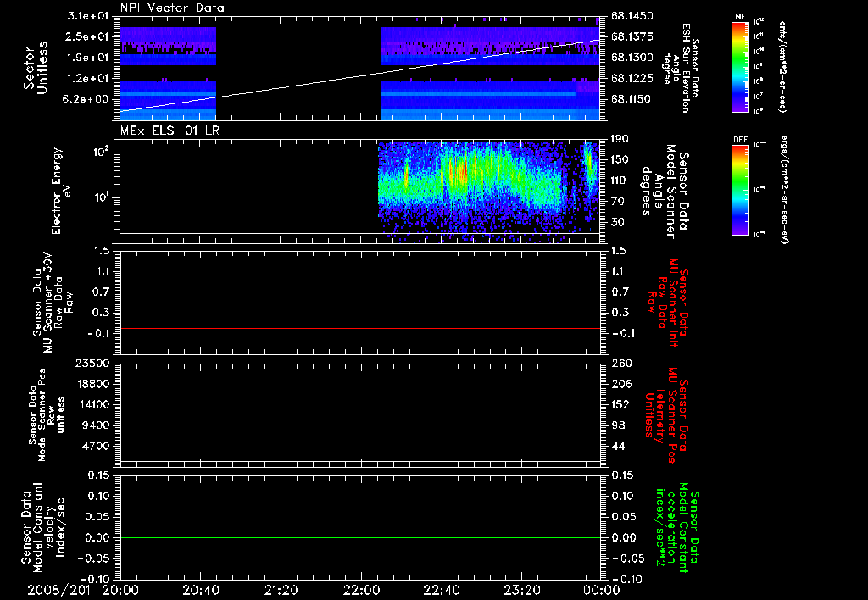Click the '00:00' time tick label
Screen dimensions: 868x600
pyautogui.click(x=602, y=590)
